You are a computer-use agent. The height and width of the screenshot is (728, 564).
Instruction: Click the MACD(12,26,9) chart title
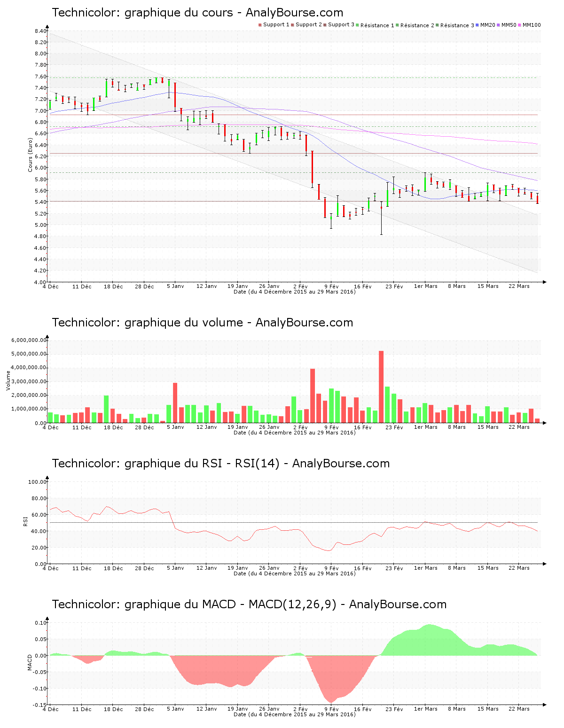249,604
